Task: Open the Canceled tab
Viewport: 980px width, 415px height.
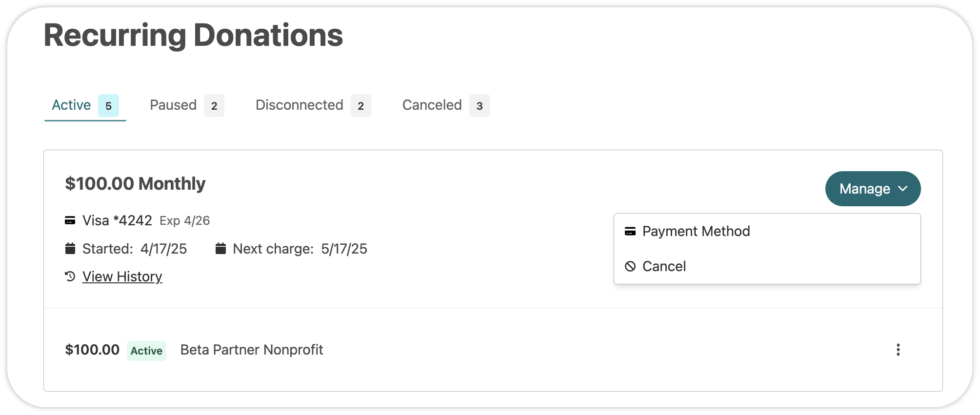Action: (445, 105)
